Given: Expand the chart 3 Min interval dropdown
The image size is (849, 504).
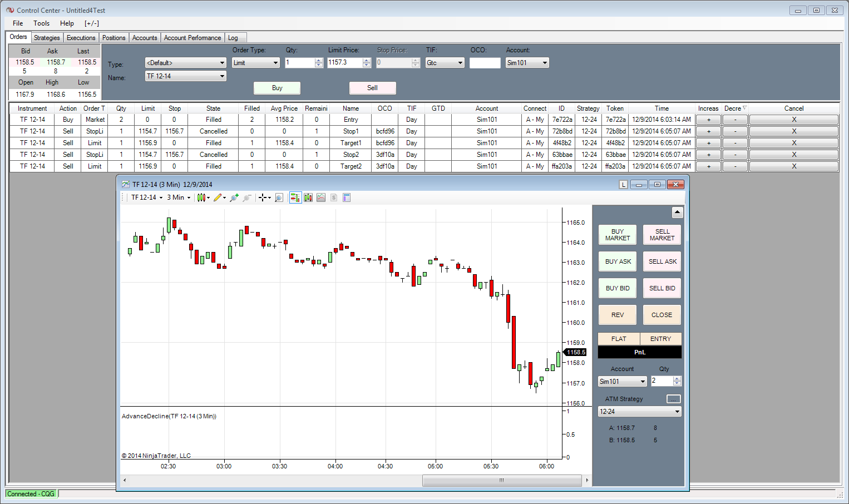Looking at the screenshot, I should click(x=179, y=197).
